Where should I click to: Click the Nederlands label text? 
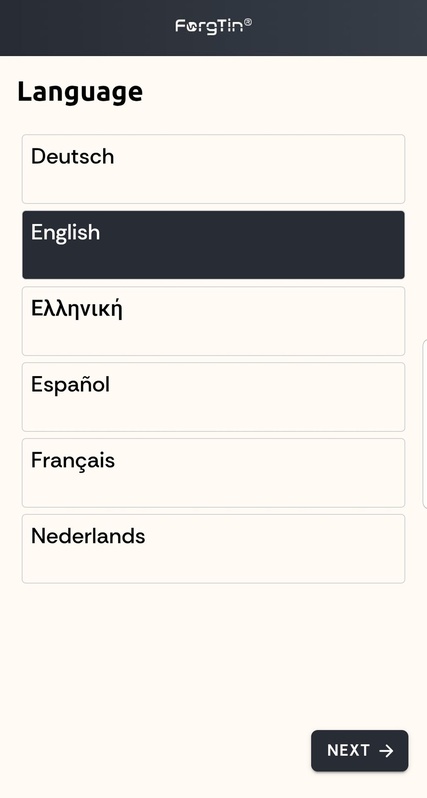pyautogui.click(x=88, y=536)
